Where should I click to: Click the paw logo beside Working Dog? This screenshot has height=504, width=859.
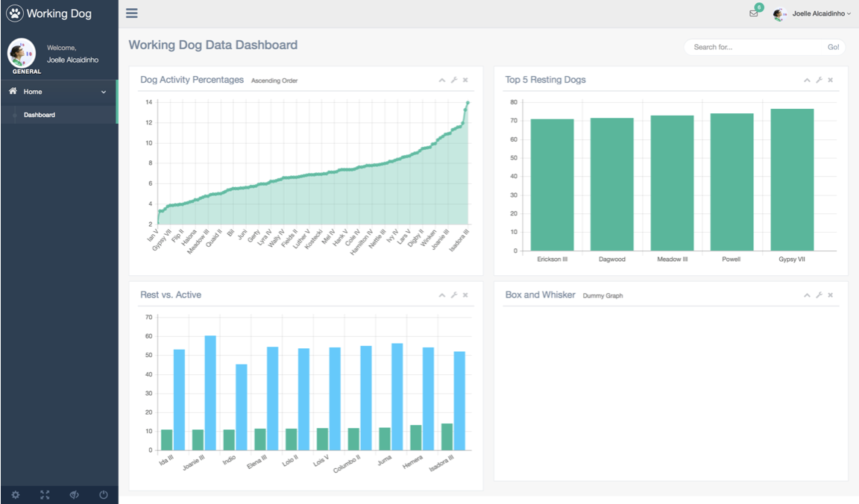coord(15,13)
